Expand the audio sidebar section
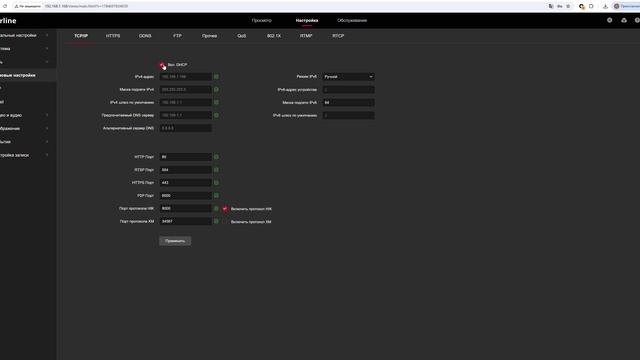640x360 pixels. 47,115
